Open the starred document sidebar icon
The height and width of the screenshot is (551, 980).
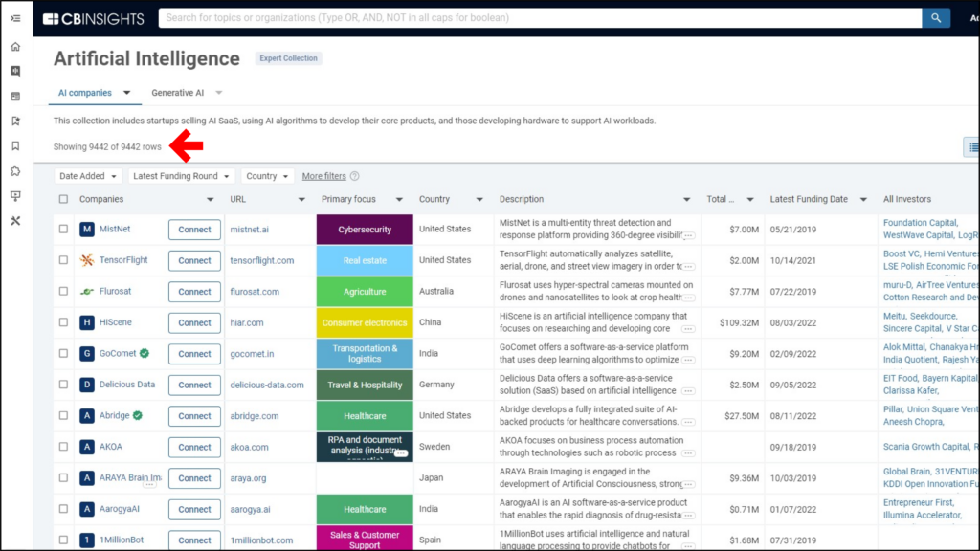pyautogui.click(x=15, y=121)
